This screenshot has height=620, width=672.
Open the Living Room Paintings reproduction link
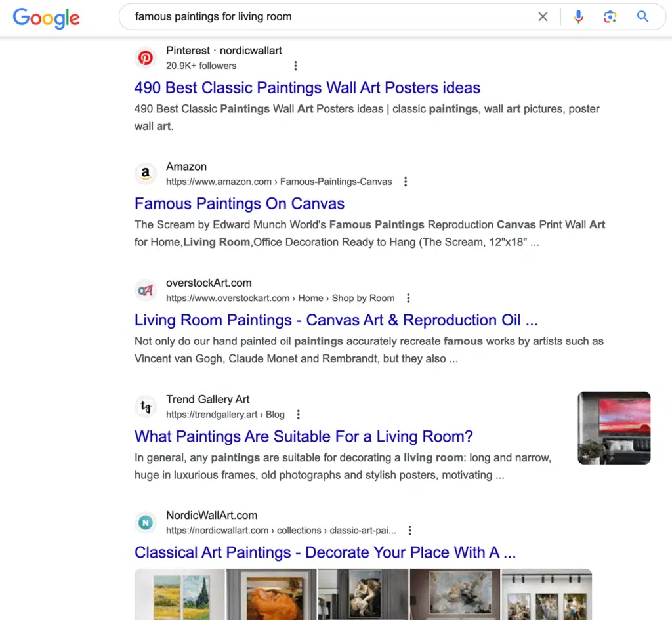point(336,320)
